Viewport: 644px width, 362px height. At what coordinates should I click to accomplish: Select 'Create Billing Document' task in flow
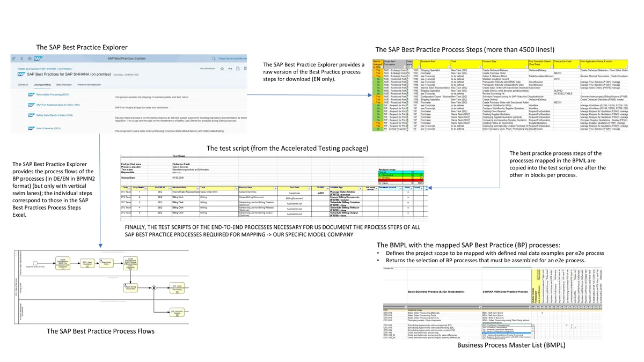[x=130, y=287]
